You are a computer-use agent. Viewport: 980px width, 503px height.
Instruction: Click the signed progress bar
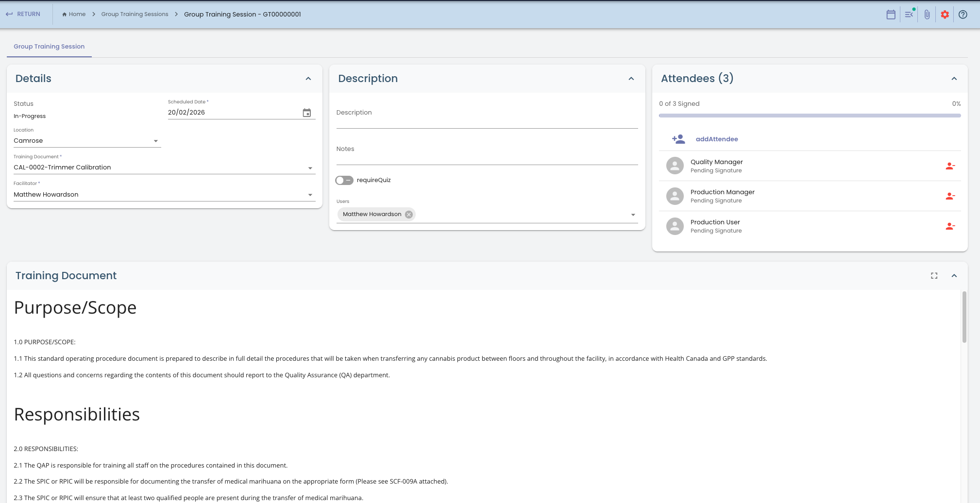pos(810,116)
